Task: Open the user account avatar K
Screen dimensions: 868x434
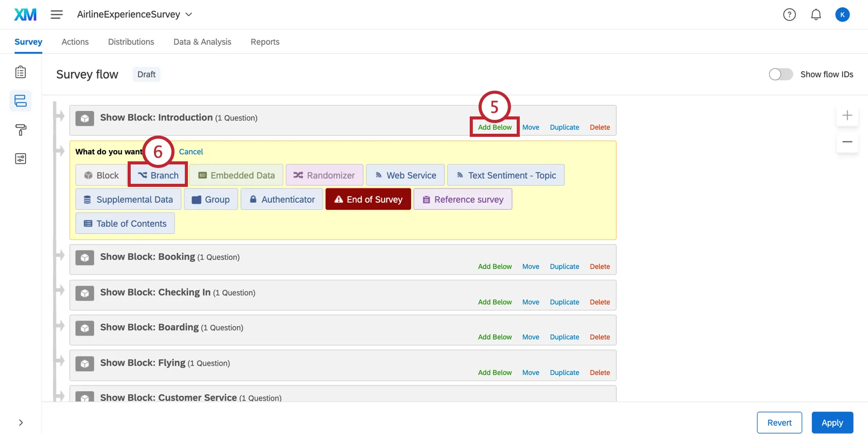Action: pos(842,15)
